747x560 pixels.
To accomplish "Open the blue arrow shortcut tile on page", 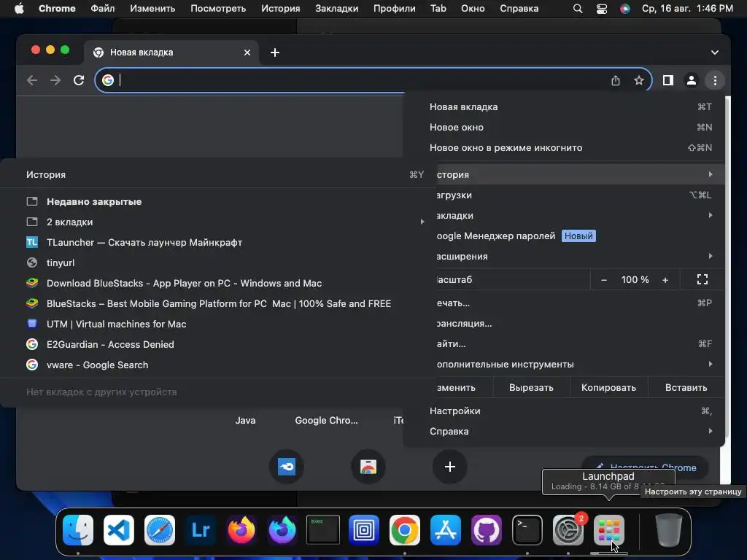I will [x=286, y=467].
